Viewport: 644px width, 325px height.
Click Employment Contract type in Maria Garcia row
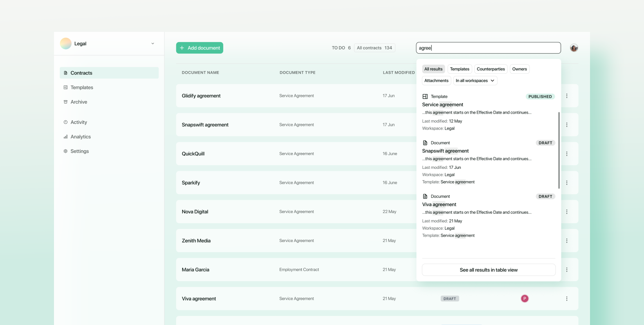[x=299, y=270]
